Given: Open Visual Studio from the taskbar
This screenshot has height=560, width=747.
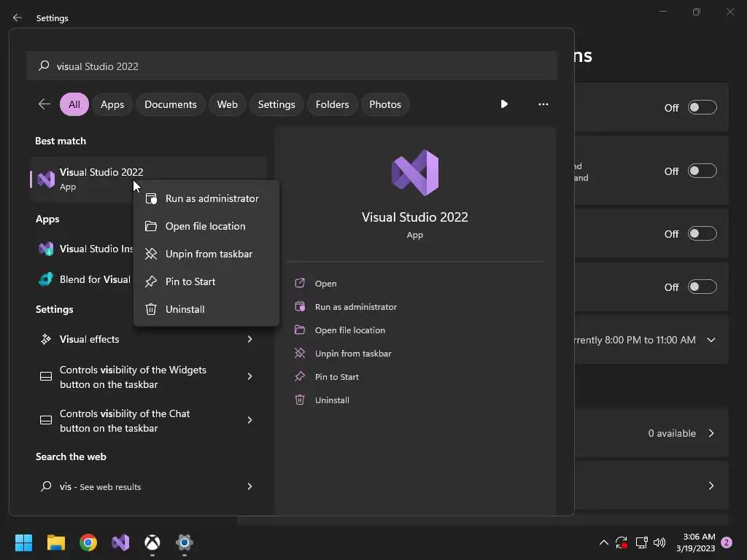Looking at the screenshot, I should click(x=120, y=542).
